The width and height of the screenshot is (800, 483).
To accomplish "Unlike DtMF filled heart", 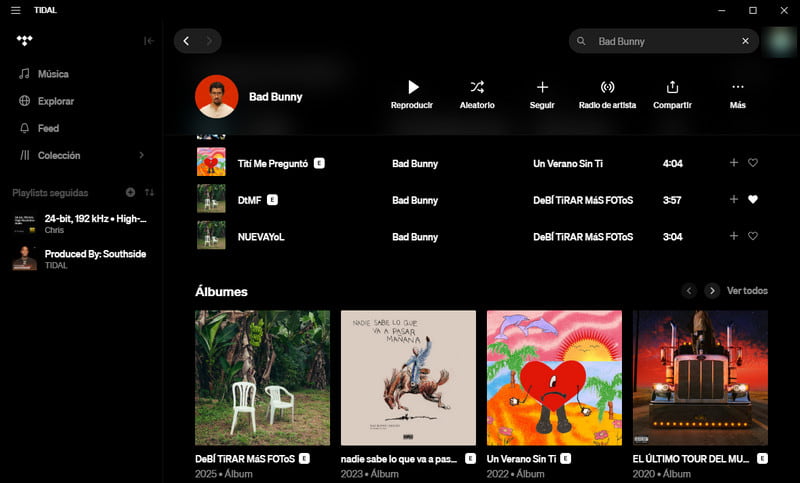I will tap(753, 199).
